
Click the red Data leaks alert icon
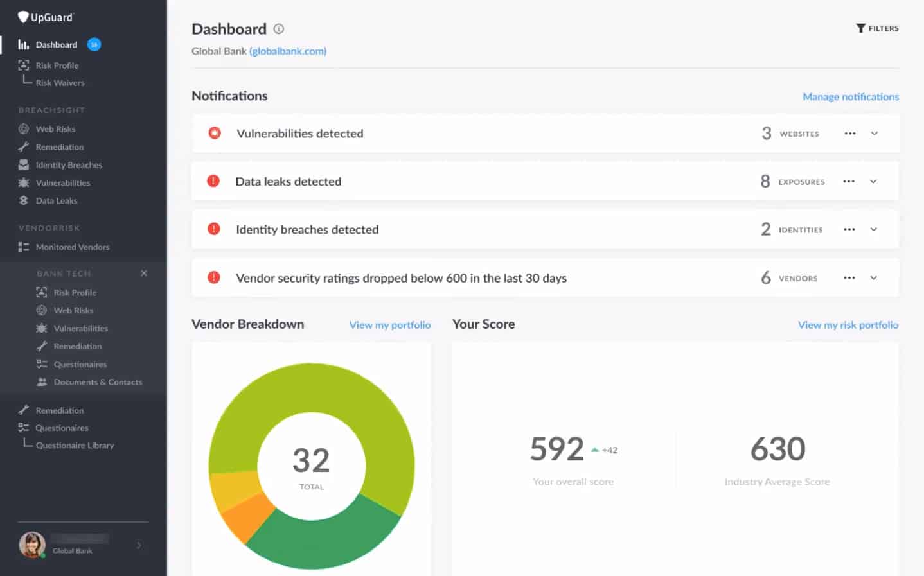(x=213, y=181)
